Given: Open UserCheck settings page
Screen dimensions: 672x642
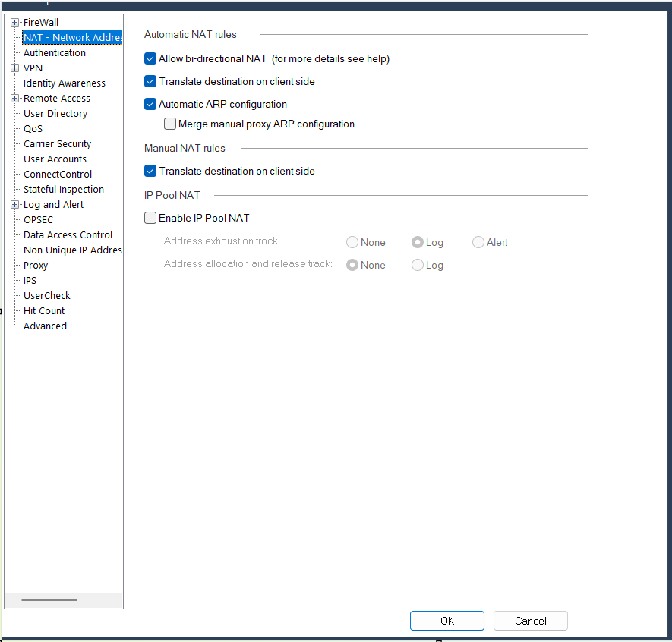Looking at the screenshot, I should 47,296.
